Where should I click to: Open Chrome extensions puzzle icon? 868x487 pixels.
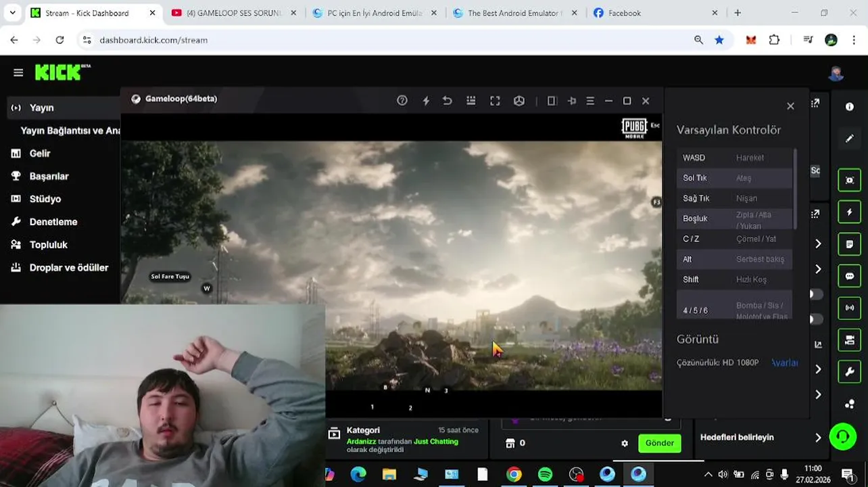coord(774,41)
